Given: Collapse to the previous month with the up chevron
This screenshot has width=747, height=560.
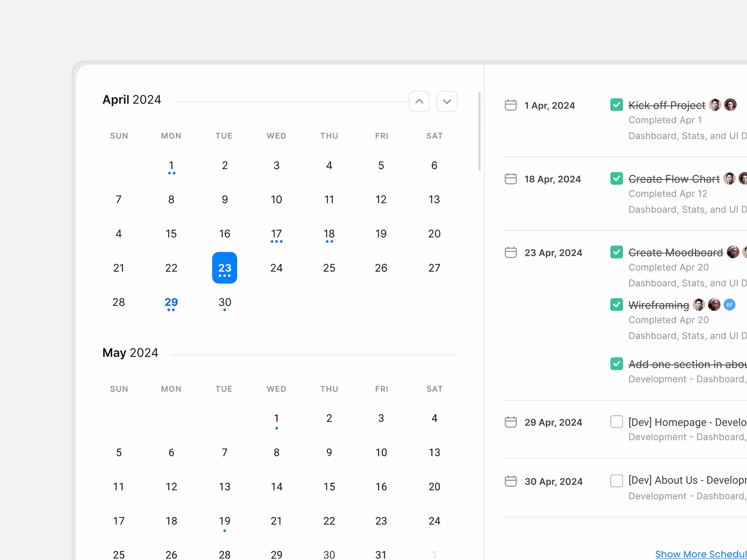Looking at the screenshot, I should pyautogui.click(x=419, y=101).
